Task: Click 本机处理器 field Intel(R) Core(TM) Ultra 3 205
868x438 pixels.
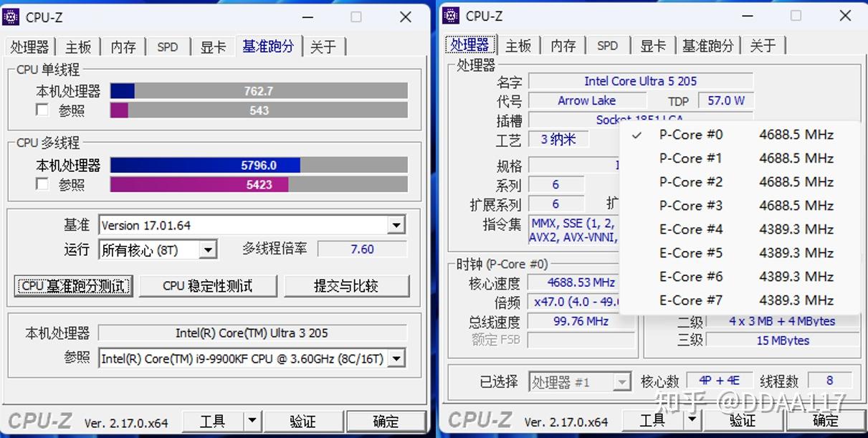Action: coord(252,333)
